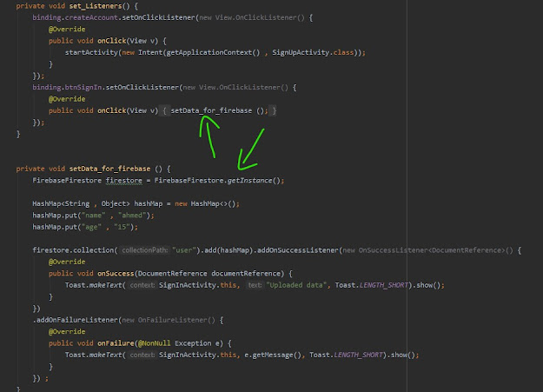The width and height of the screenshot is (543, 392).
Task: Click the onFailure method name
Action: pos(116,343)
